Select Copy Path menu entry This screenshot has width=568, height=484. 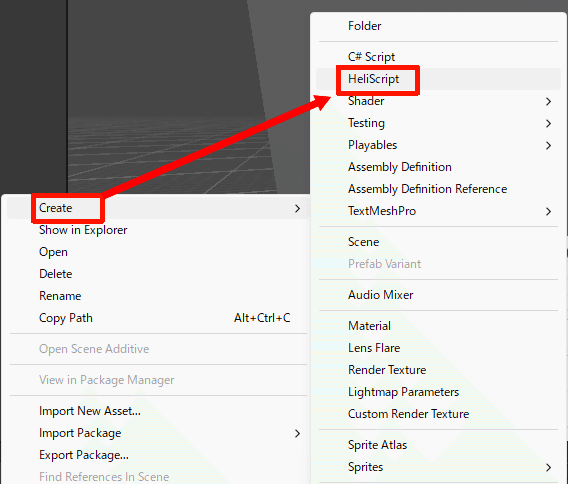66,318
